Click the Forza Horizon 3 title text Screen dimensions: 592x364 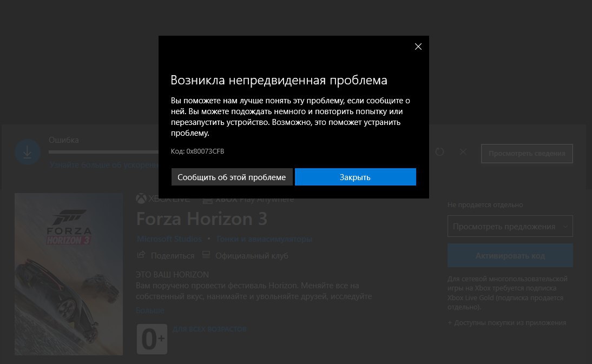202,219
